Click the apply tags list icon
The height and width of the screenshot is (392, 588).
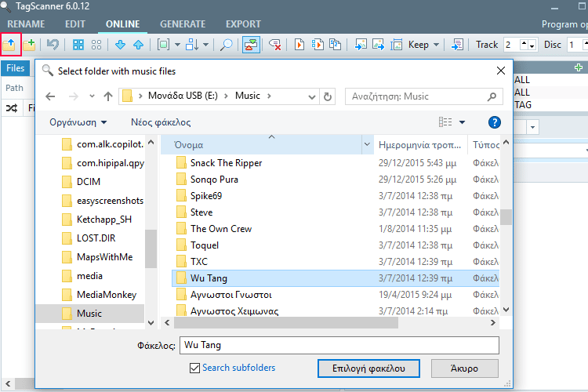pos(457,45)
